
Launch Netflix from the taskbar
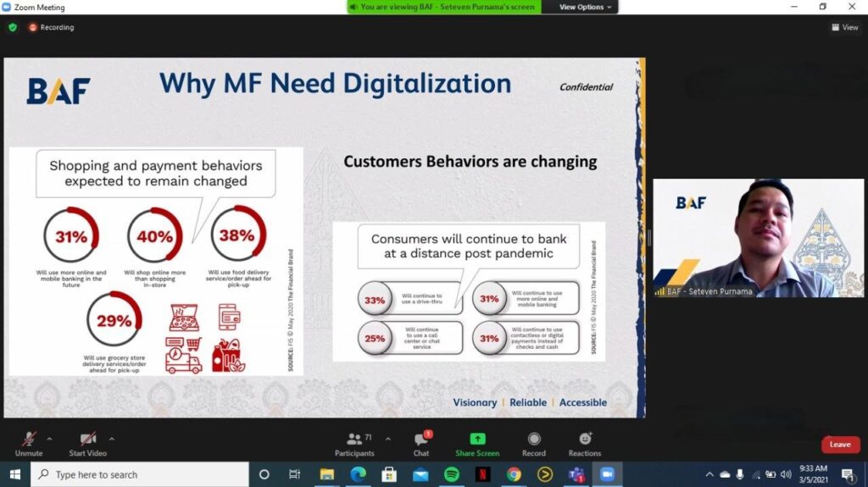click(x=482, y=474)
